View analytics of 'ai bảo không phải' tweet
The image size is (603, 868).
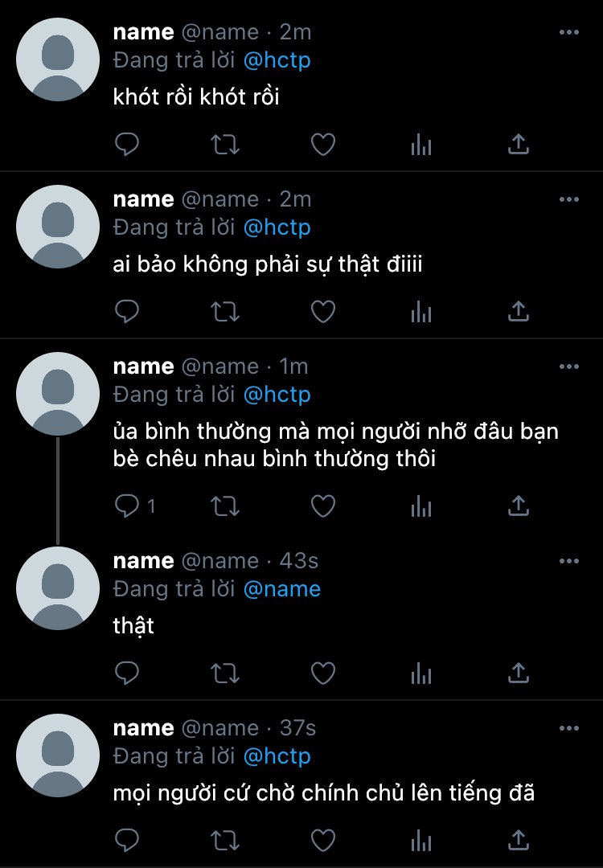(x=420, y=312)
